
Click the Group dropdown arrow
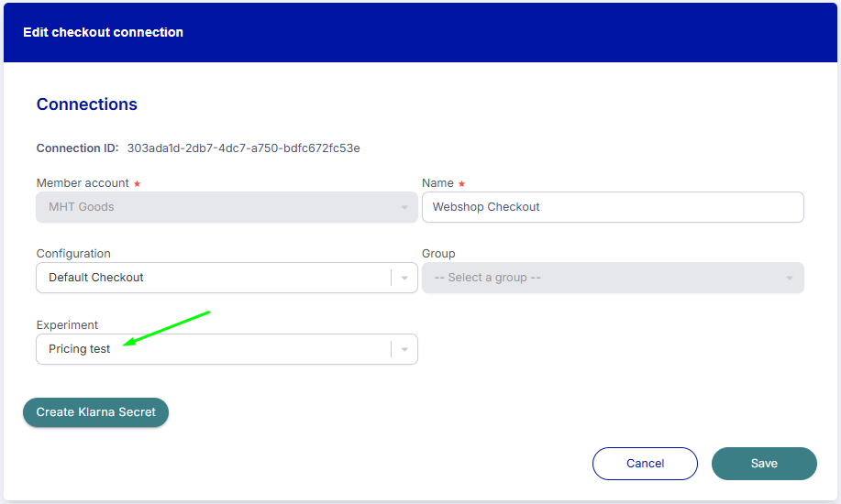click(790, 278)
